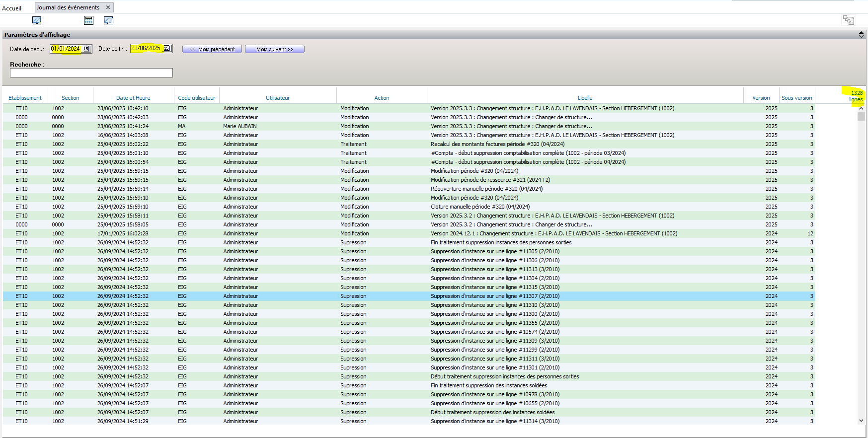Image resolution: width=868 pixels, height=438 pixels.
Task: Sort by the Utilisateur column header
Action: point(278,98)
